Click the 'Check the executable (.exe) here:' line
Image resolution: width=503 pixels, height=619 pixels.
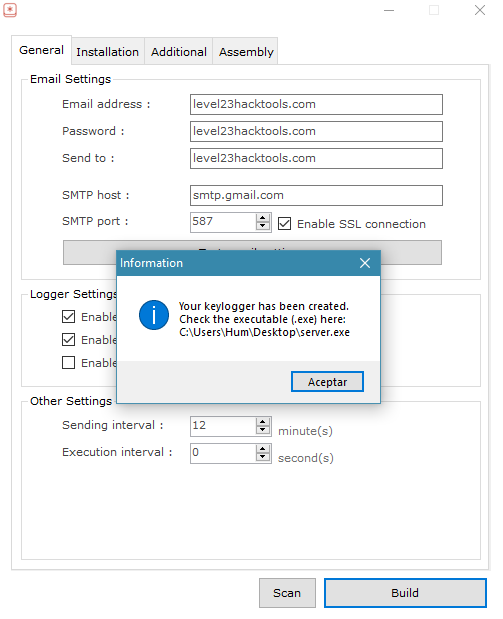click(x=262, y=319)
